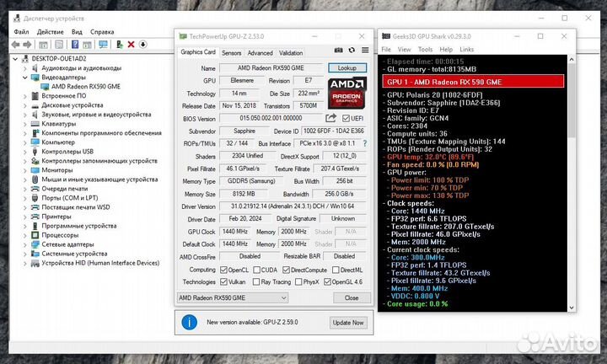Click the Name field showing AMD Radeon RX590 GME

coord(271,68)
